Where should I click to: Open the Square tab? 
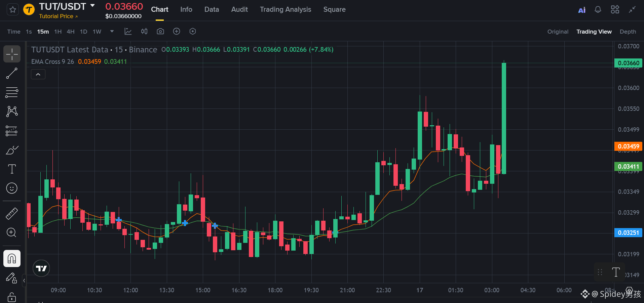334,9
